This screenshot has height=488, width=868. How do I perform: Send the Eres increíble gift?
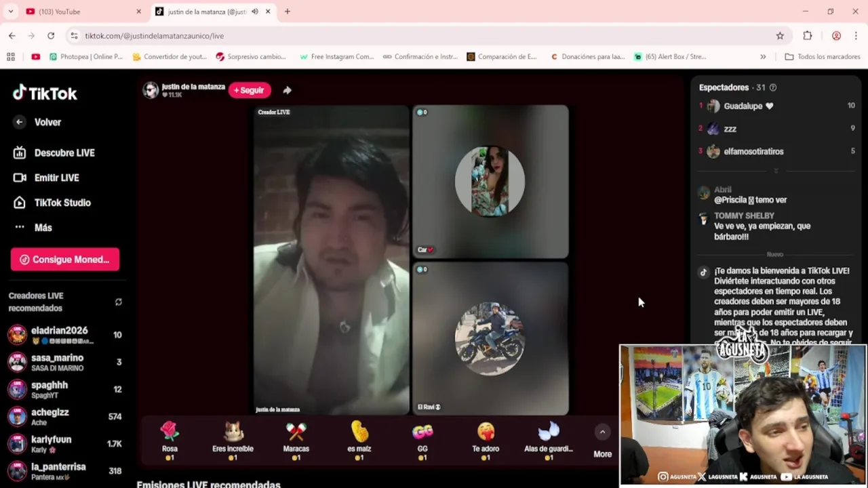(x=233, y=441)
